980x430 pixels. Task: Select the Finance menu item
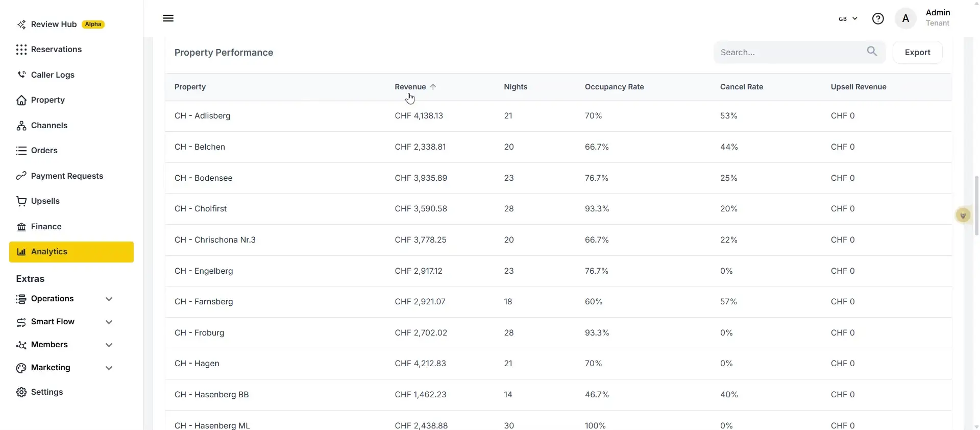point(71,227)
